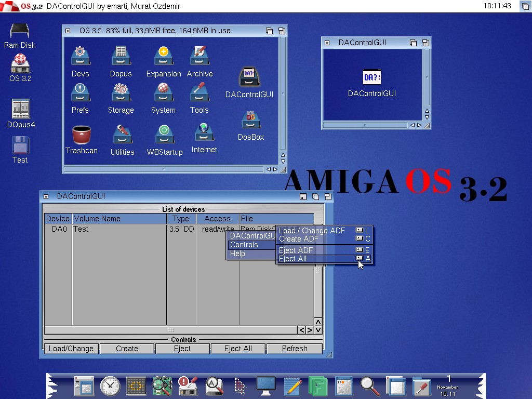The height and width of the screenshot is (399, 532).
Task: Choose Eject ADF menu entry
Action: [296, 250]
